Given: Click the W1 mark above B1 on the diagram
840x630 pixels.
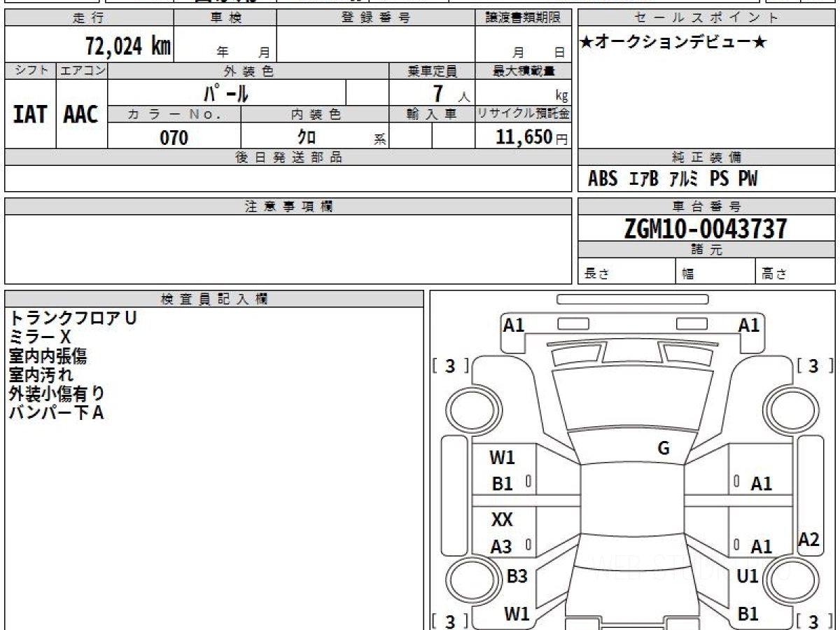Looking at the screenshot, I should tap(502, 458).
